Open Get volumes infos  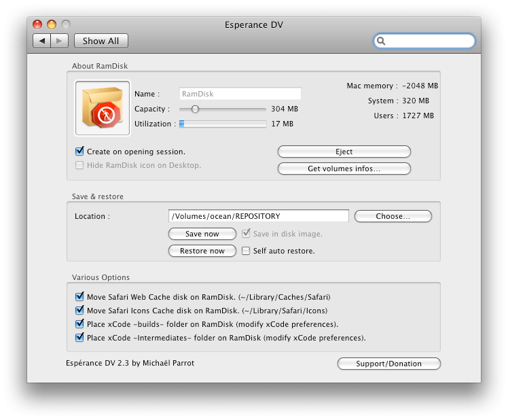pyautogui.click(x=344, y=169)
